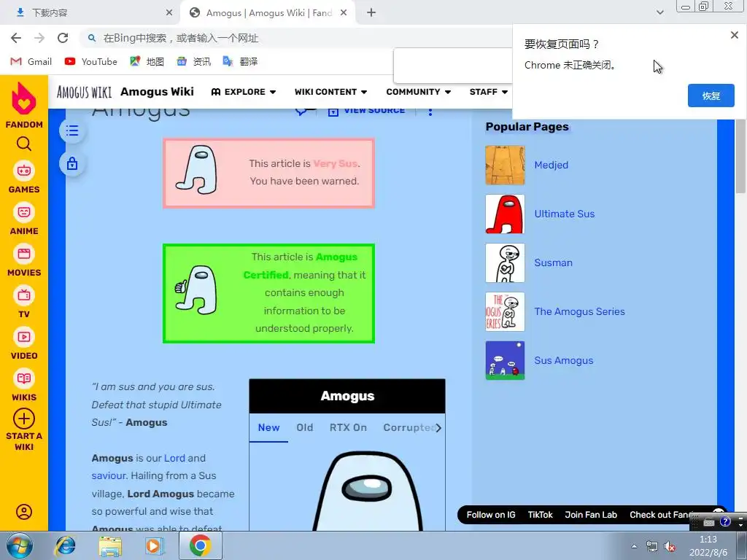Viewport: 747px width, 560px height.
Task: Expand the WIKI CONTENT dropdown menu
Action: pos(330,92)
